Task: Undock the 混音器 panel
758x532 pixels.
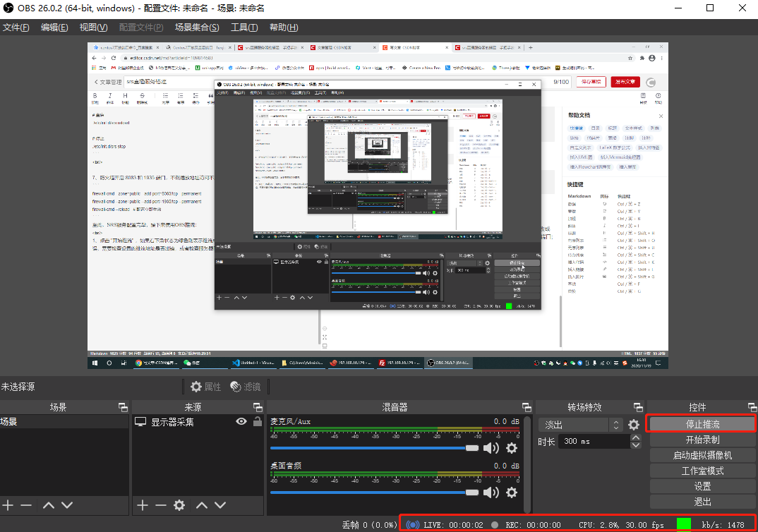Action: (x=527, y=407)
